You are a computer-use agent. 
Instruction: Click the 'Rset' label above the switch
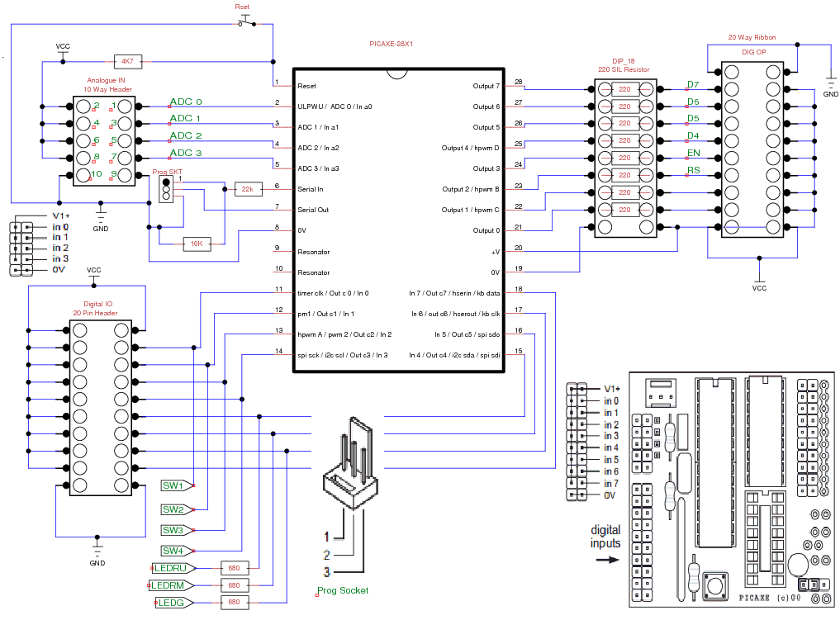(242, 7)
